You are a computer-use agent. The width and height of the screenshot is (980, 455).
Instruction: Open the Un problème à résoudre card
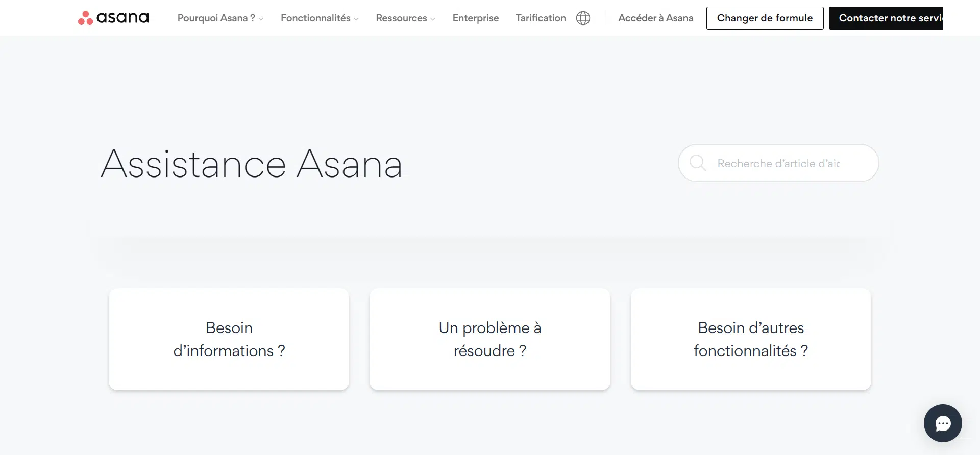point(489,339)
